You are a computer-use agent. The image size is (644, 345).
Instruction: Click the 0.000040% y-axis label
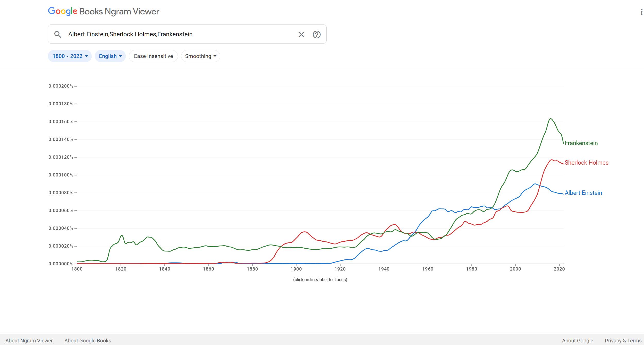61,228
